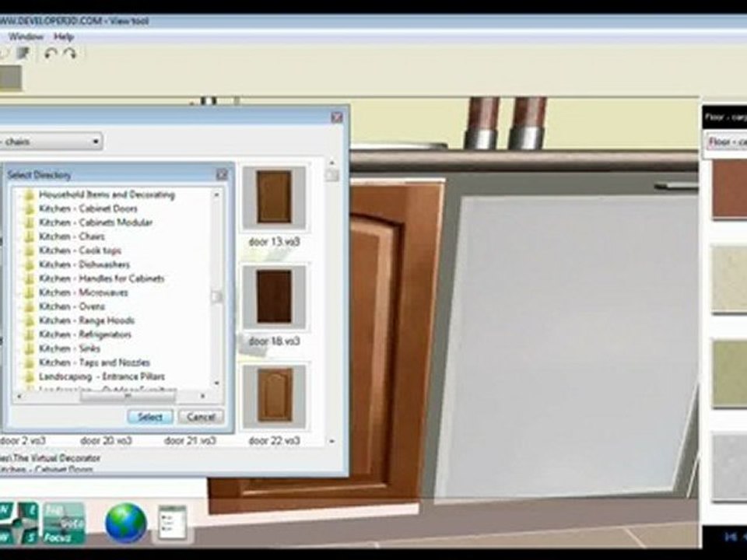747x560 pixels.
Task: Select Kitchen - Cook tops folder
Action: pos(80,250)
